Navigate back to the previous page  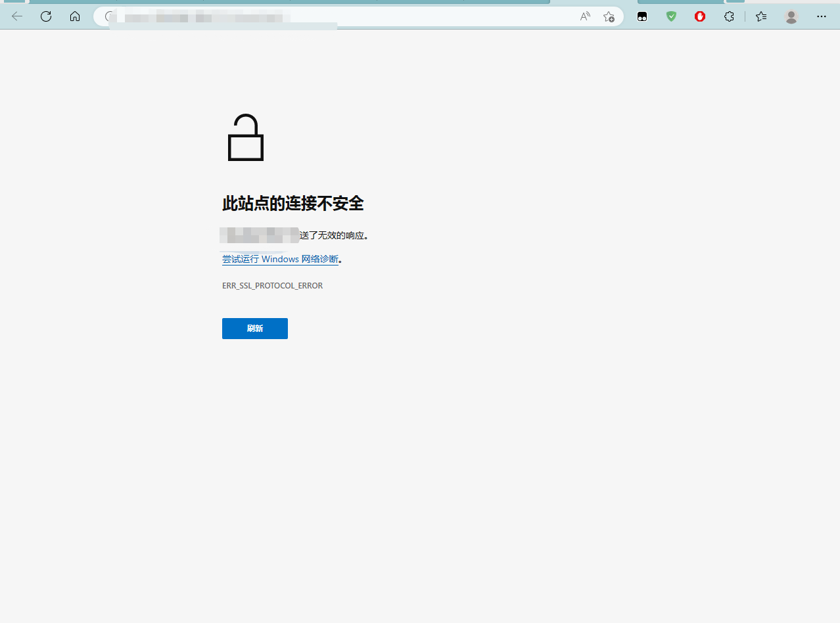pyautogui.click(x=16, y=16)
